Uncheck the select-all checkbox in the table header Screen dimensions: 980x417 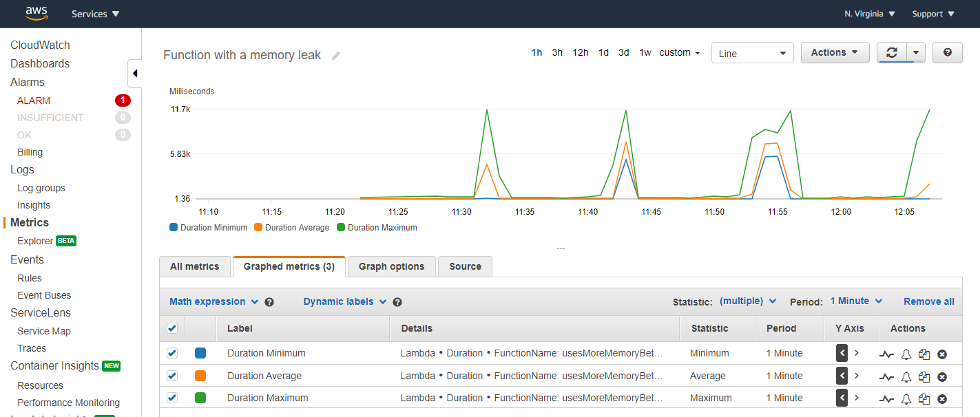tap(171, 328)
